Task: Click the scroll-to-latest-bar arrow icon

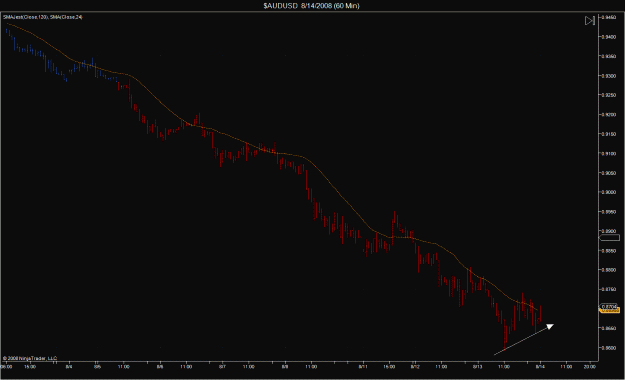Action: tap(590, 20)
